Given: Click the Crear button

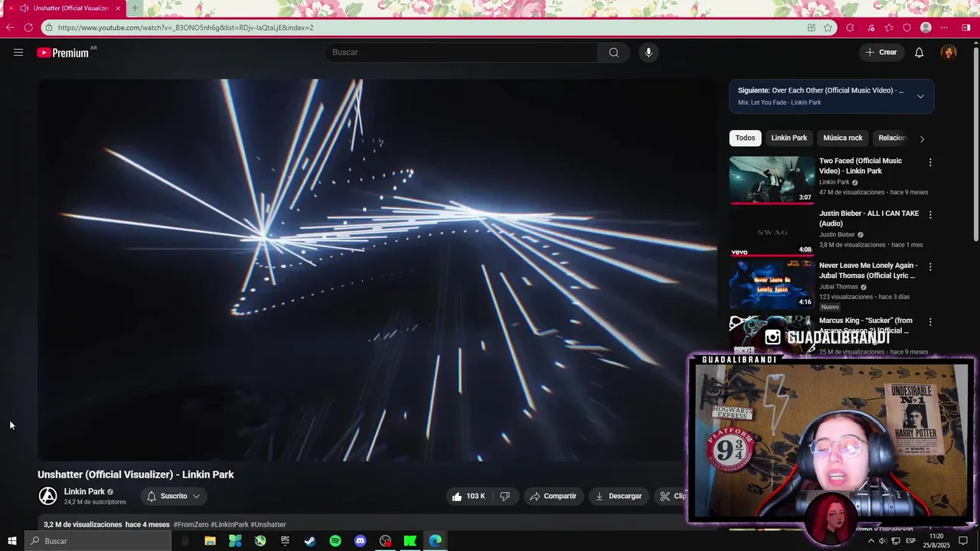Looking at the screenshot, I should [x=880, y=52].
